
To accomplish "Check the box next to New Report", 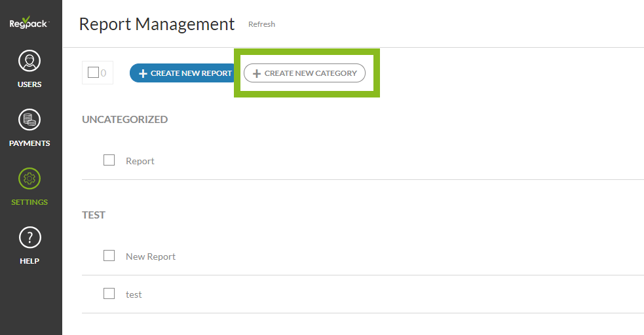I will [109, 256].
